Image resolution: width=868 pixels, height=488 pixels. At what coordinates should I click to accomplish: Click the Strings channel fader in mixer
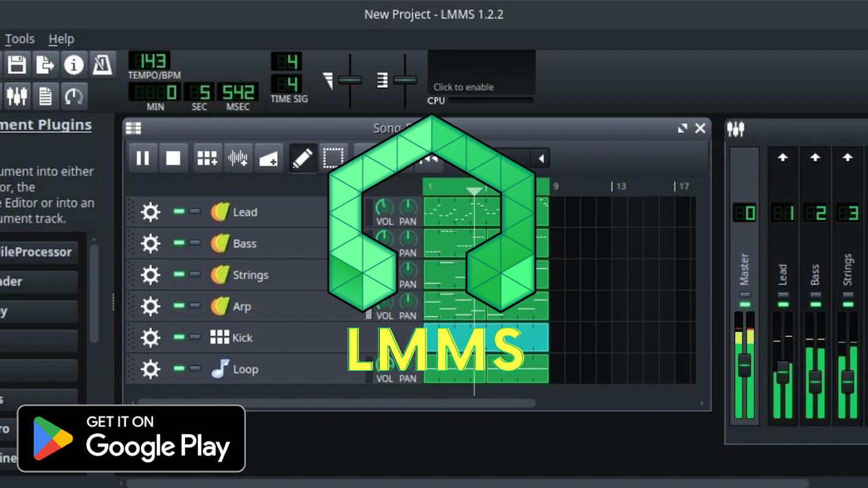(x=847, y=382)
